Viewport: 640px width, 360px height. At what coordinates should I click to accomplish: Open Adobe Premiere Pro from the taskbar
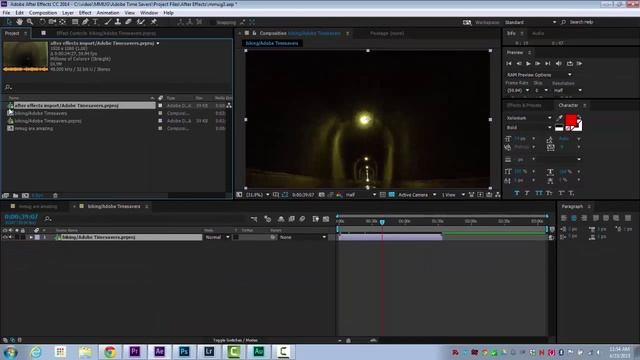point(135,351)
